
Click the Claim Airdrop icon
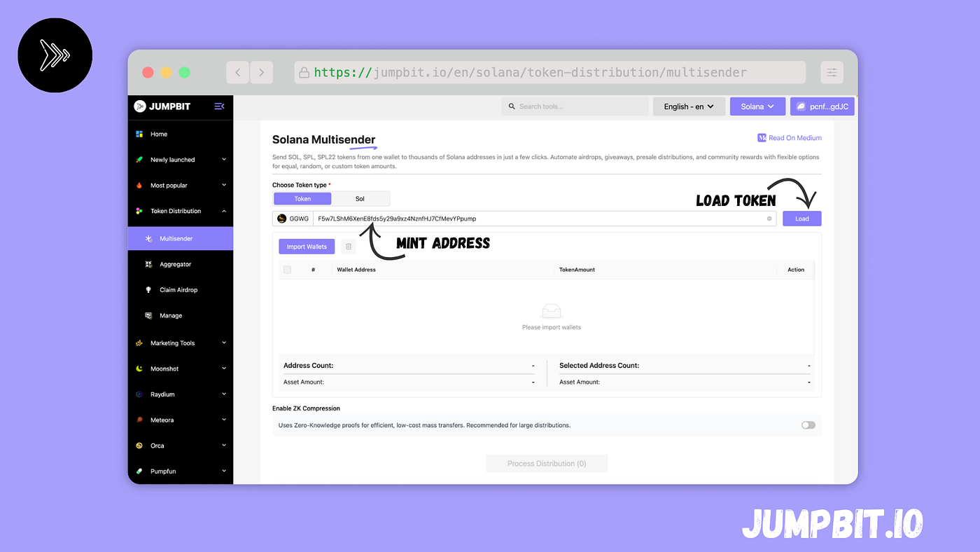148,290
